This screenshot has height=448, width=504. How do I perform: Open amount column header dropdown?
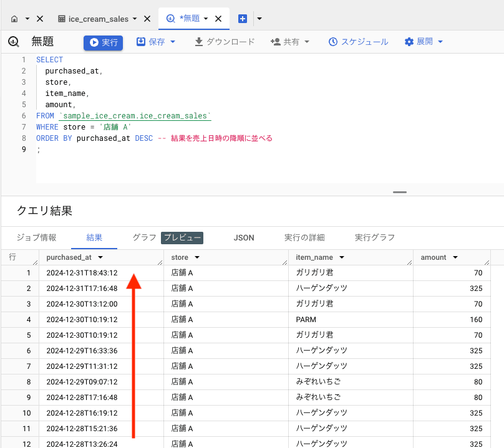pyautogui.click(x=455, y=257)
